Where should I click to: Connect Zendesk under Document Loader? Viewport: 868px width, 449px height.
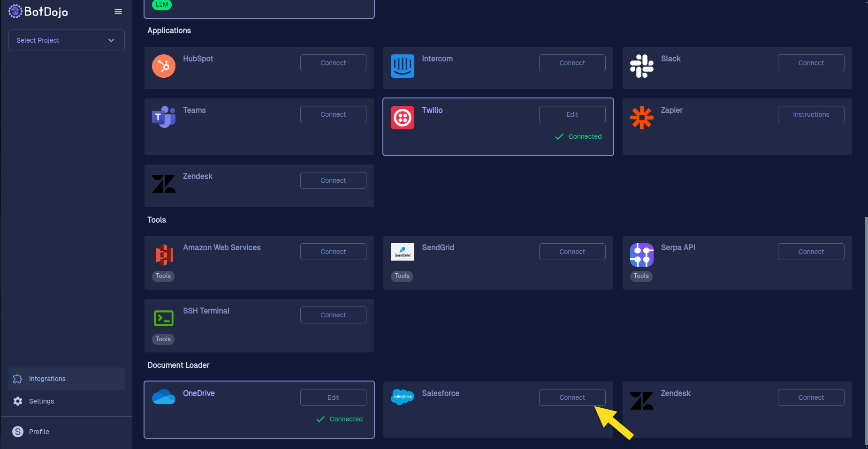coord(811,397)
